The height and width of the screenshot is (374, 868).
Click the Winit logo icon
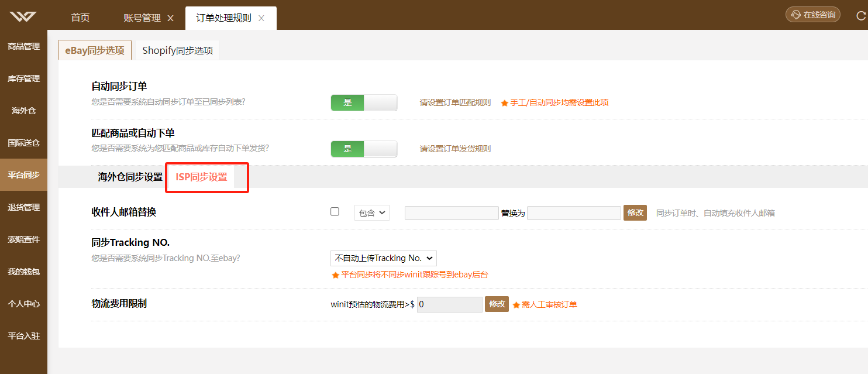point(23,17)
